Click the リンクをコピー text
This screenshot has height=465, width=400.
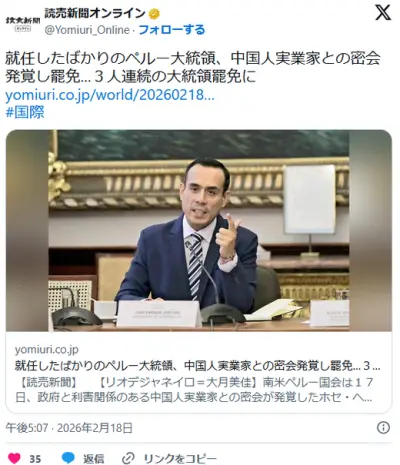click(180, 459)
